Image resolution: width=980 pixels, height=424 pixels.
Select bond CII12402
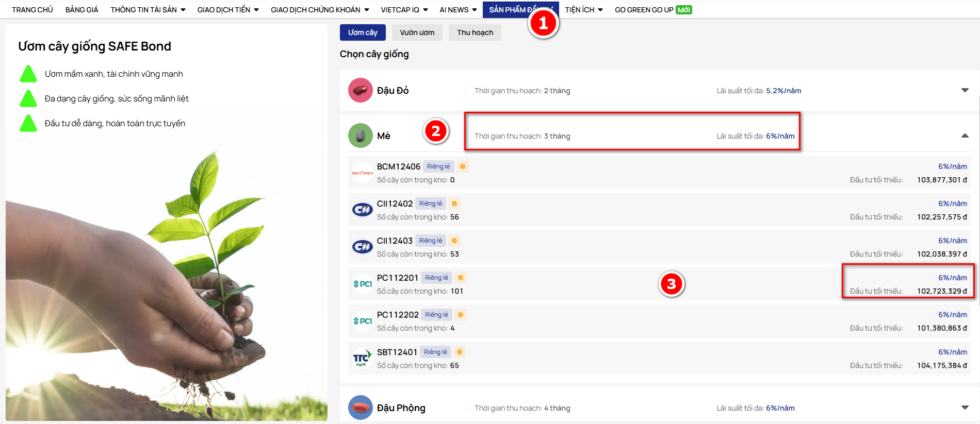[x=660, y=210]
